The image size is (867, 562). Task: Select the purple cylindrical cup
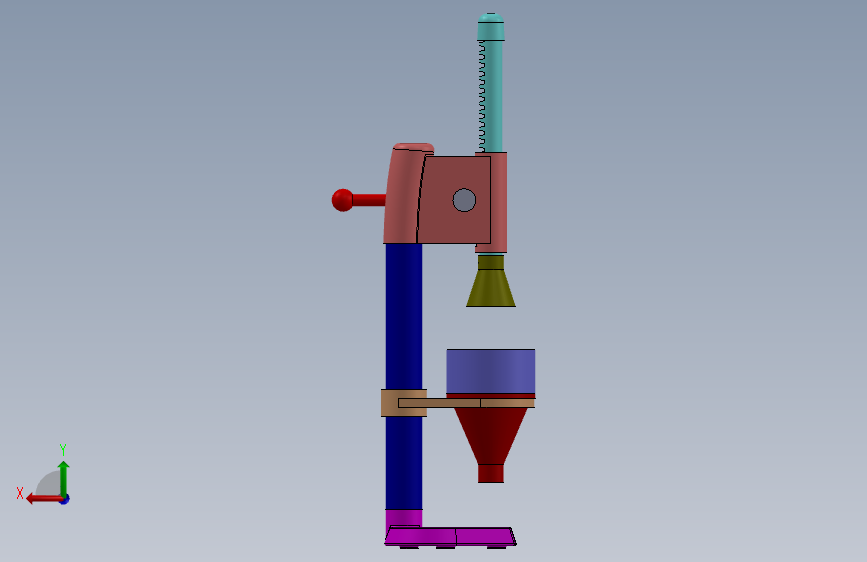click(x=490, y=371)
